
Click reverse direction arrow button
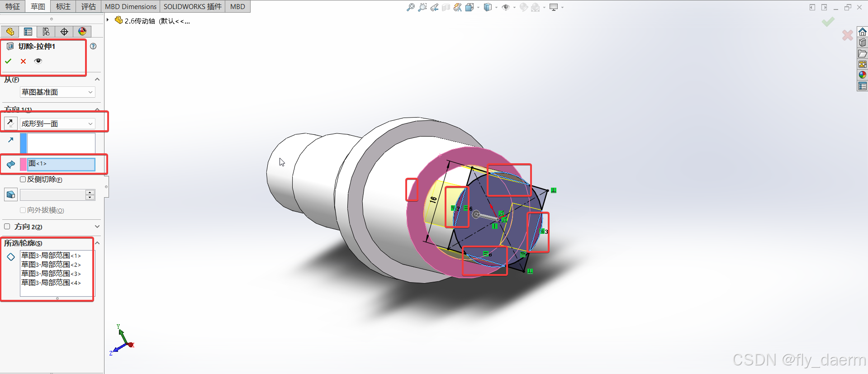[x=10, y=123]
